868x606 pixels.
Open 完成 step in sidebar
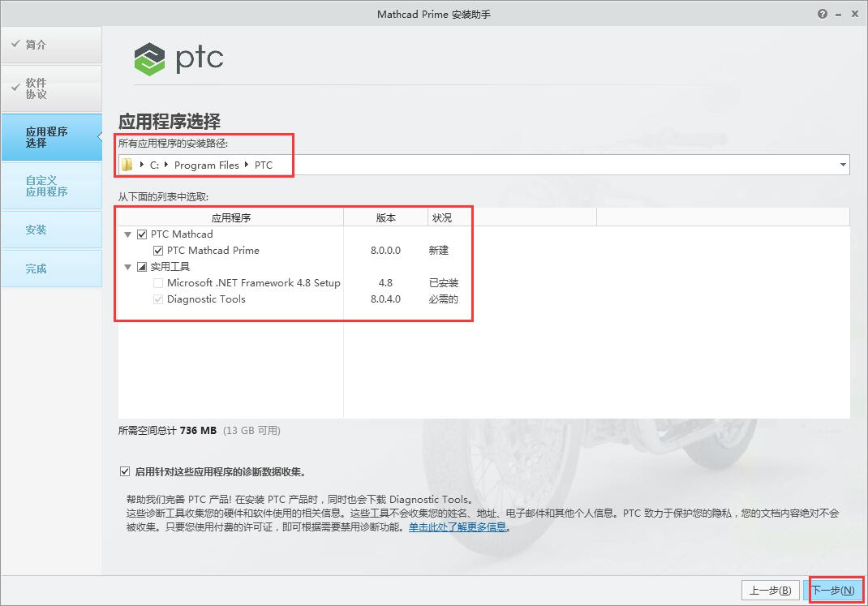(x=51, y=269)
